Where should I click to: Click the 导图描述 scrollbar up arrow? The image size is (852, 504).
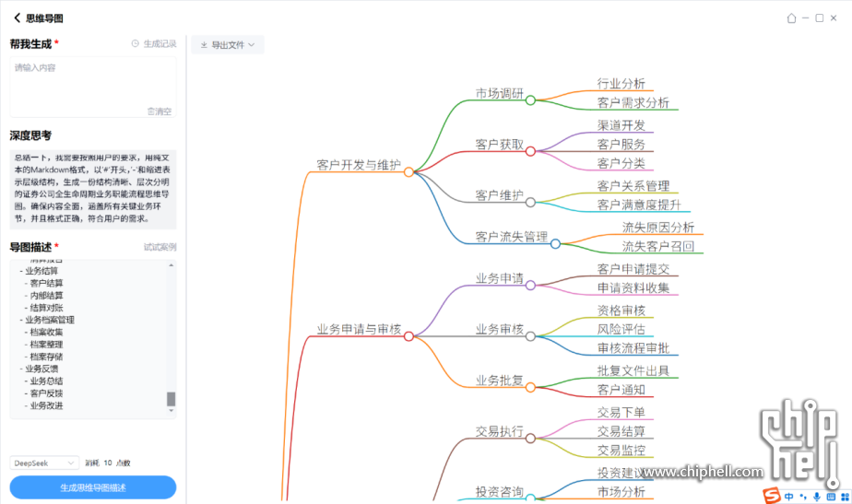click(172, 265)
